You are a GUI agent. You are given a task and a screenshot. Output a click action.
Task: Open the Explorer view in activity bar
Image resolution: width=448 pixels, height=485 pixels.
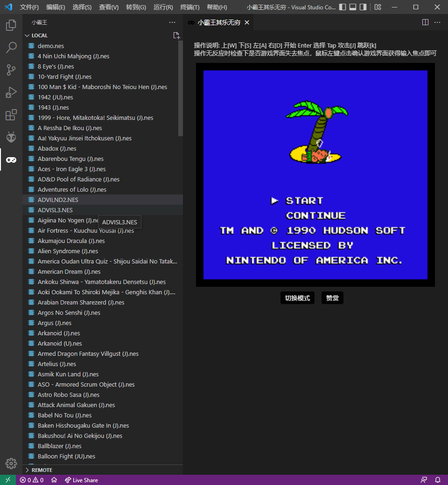pyautogui.click(x=11, y=25)
